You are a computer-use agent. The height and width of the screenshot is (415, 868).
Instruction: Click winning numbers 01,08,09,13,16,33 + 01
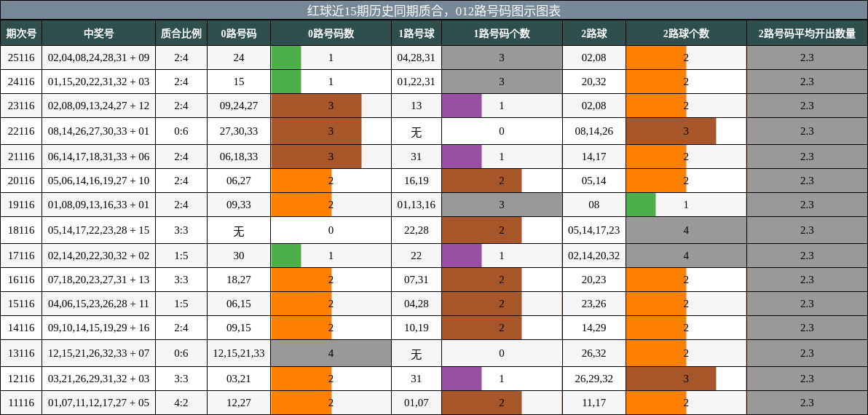click(98, 205)
